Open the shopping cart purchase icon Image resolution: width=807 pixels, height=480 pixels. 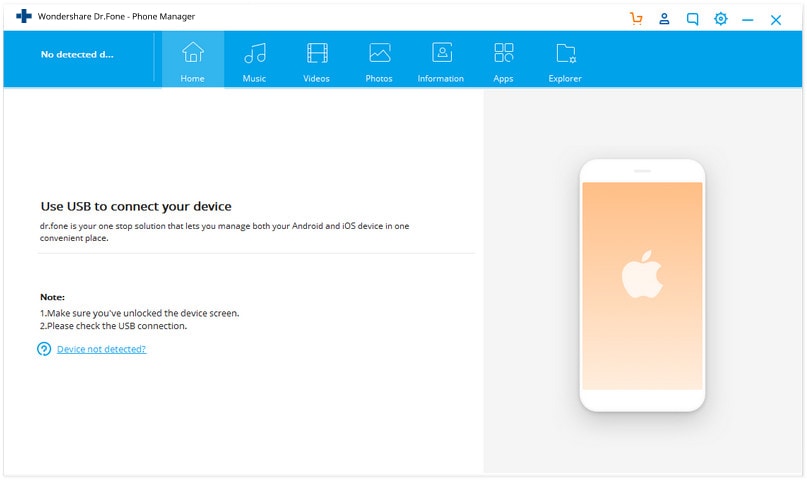636,19
